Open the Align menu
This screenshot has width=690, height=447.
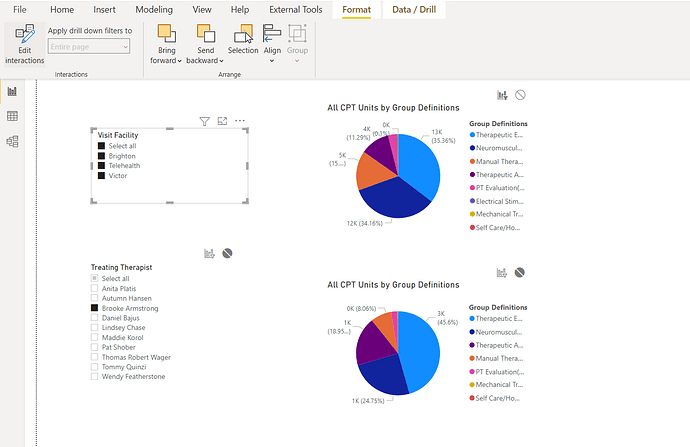pyautogui.click(x=272, y=43)
